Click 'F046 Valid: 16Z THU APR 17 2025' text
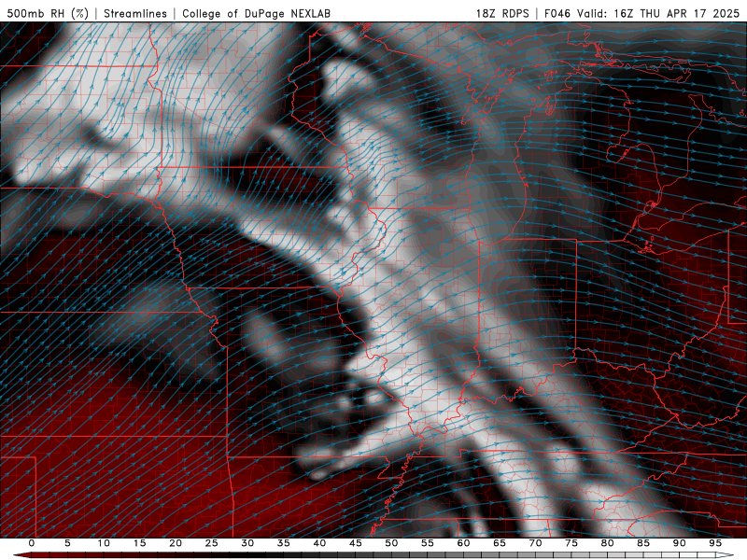The width and height of the screenshot is (747, 560). (641, 13)
